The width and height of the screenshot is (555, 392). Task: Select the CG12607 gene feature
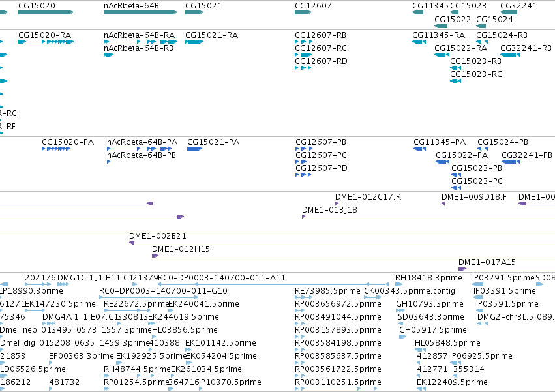(303, 12)
